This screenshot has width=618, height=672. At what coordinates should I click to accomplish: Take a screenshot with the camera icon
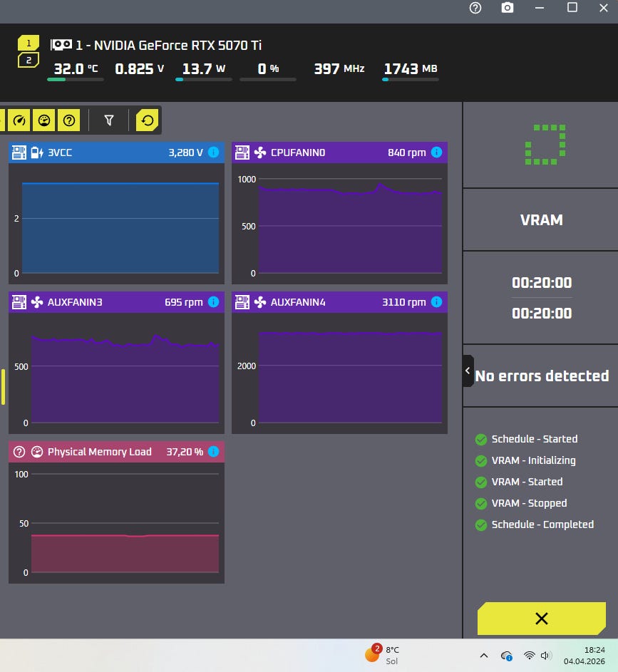(x=508, y=8)
